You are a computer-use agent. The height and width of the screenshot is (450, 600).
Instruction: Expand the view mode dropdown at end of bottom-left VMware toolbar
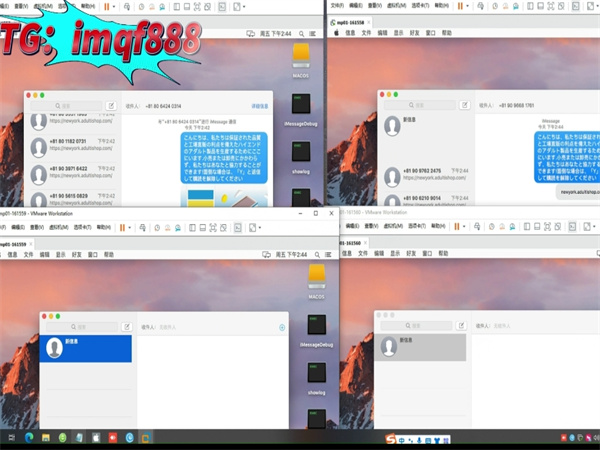(259, 227)
